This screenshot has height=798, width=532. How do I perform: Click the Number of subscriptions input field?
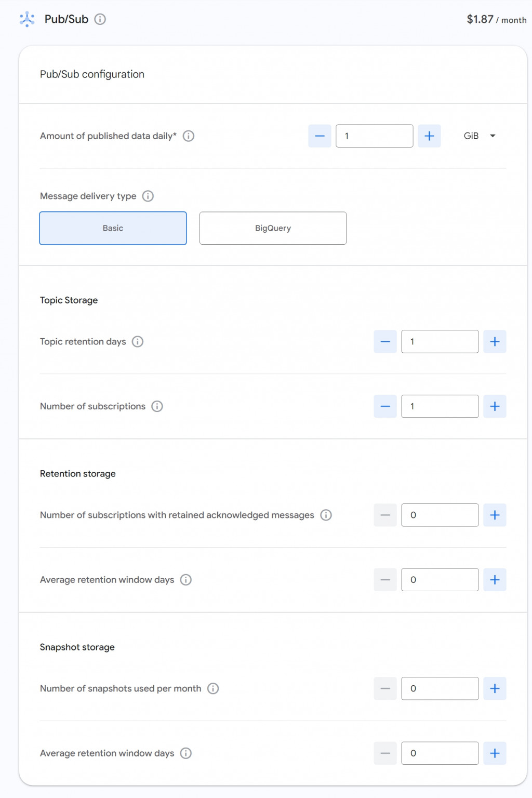click(x=440, y=406)
